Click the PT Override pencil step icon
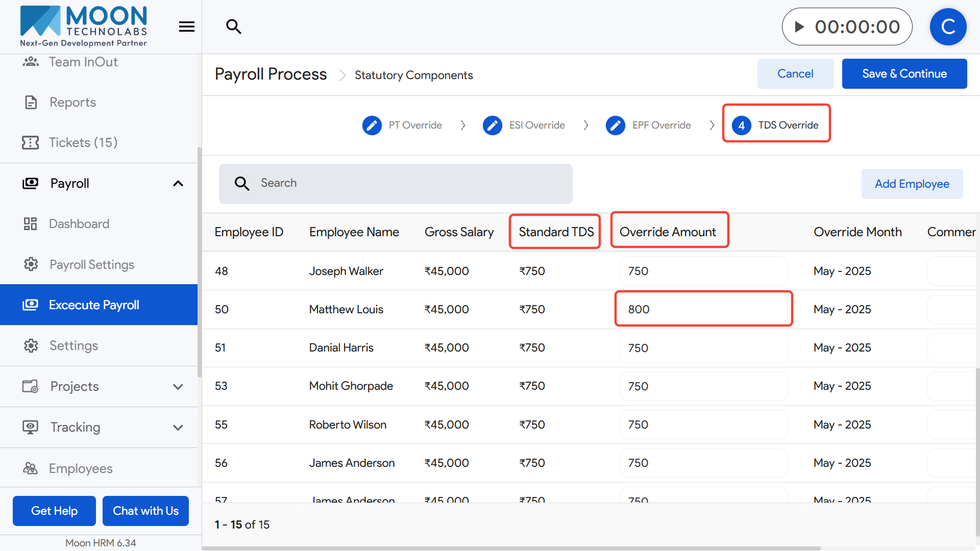Screen dimensions: 980x551 (372, 126)
